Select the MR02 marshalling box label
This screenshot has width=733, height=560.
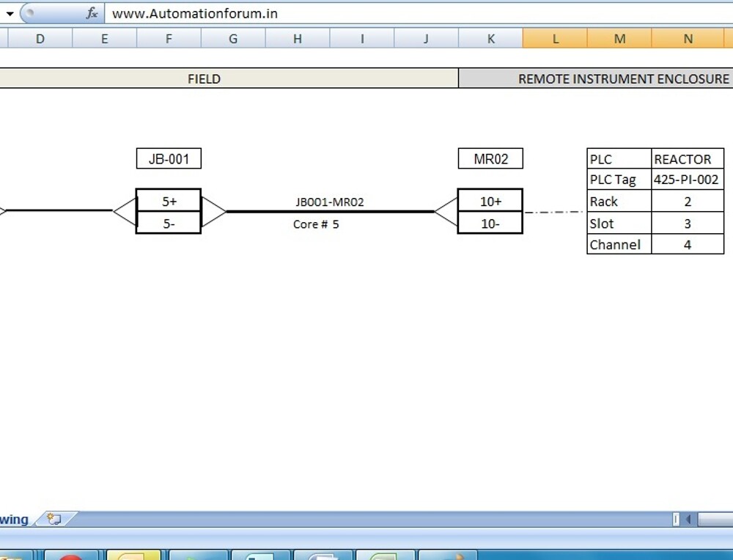click(490, 158)
